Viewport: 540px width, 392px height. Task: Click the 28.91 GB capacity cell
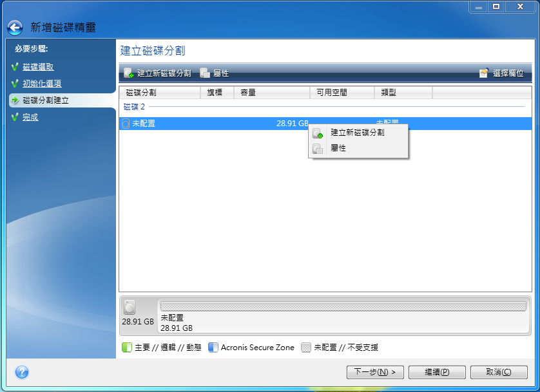tap(293, 124)
